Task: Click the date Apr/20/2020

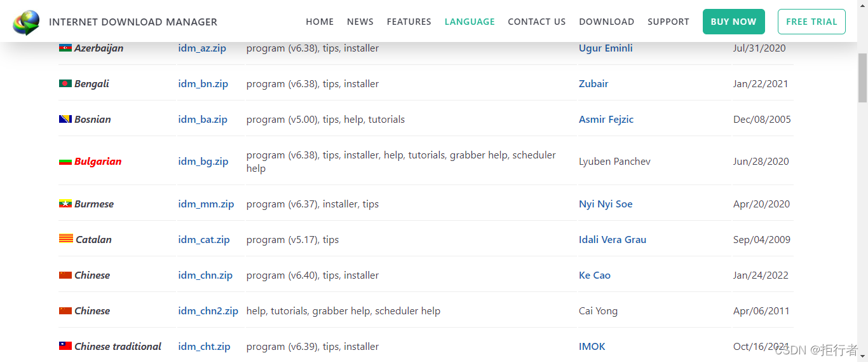Action: pyautogui.click(x=761, y=204)
